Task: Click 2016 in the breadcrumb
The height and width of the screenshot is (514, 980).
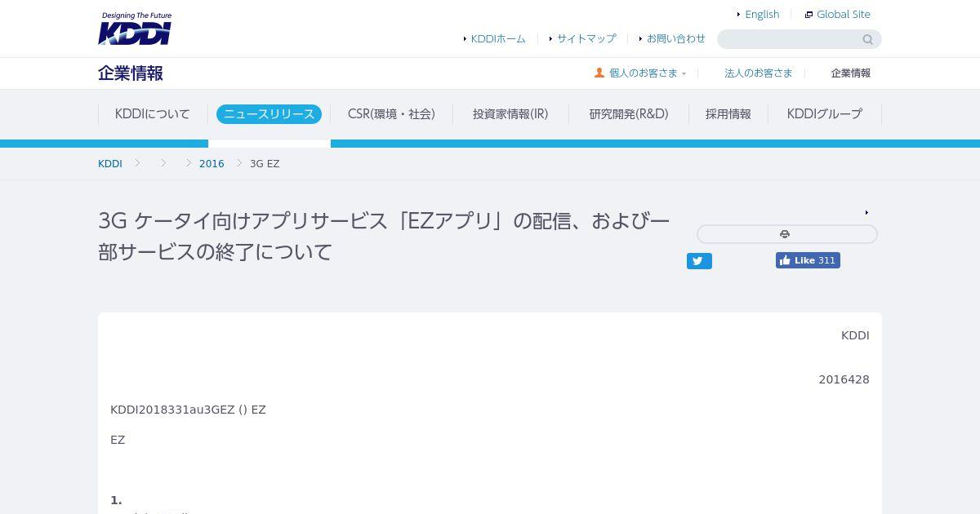Action: point(212,164)
